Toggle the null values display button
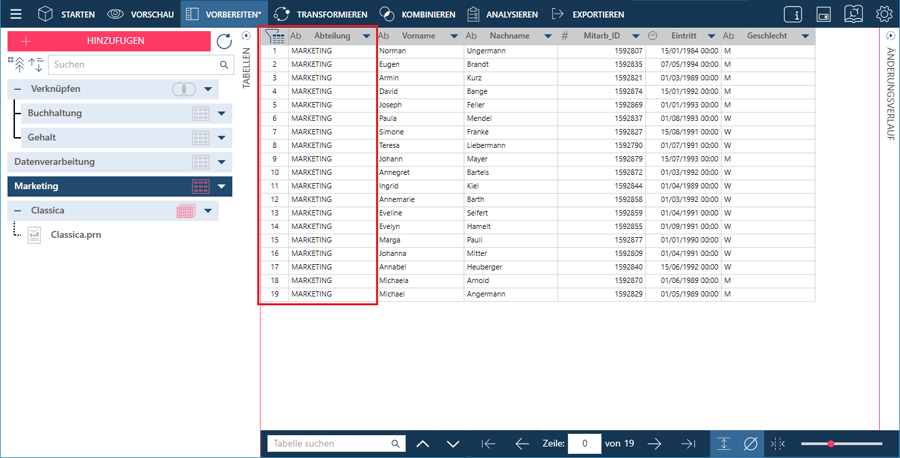The width and height of the screenshot is (900, 458). pyautogui.click(x=750, y=444)
